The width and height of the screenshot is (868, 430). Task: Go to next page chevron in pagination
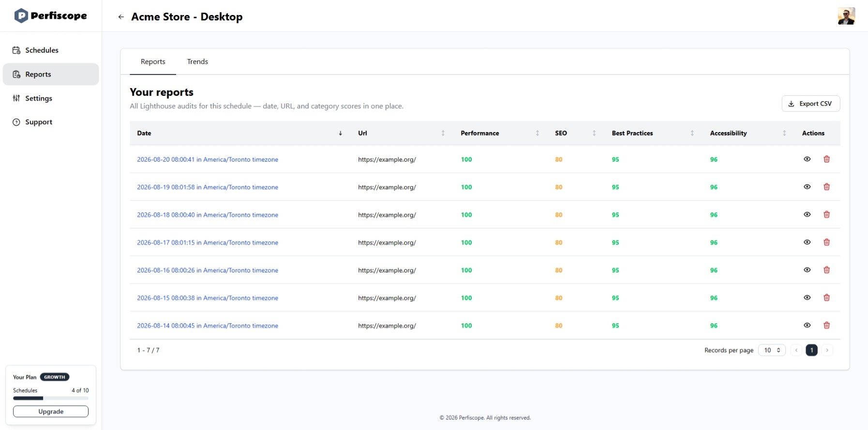[x=827, y=350]
